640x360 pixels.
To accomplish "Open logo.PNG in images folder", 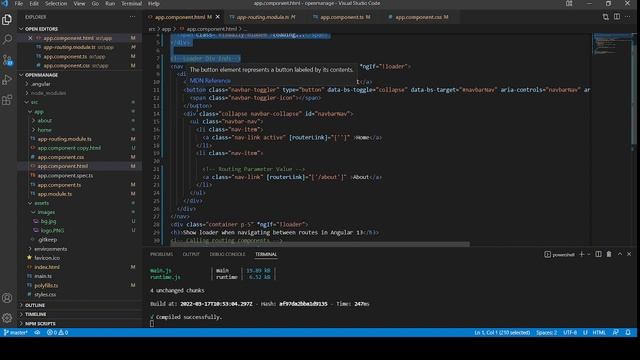I will click(x=52, y=231).
